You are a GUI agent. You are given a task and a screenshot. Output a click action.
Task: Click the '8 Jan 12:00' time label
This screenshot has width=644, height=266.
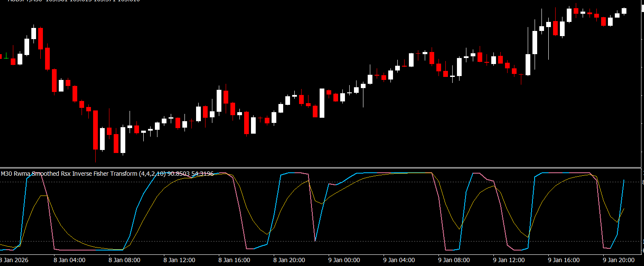coord(179,260)
